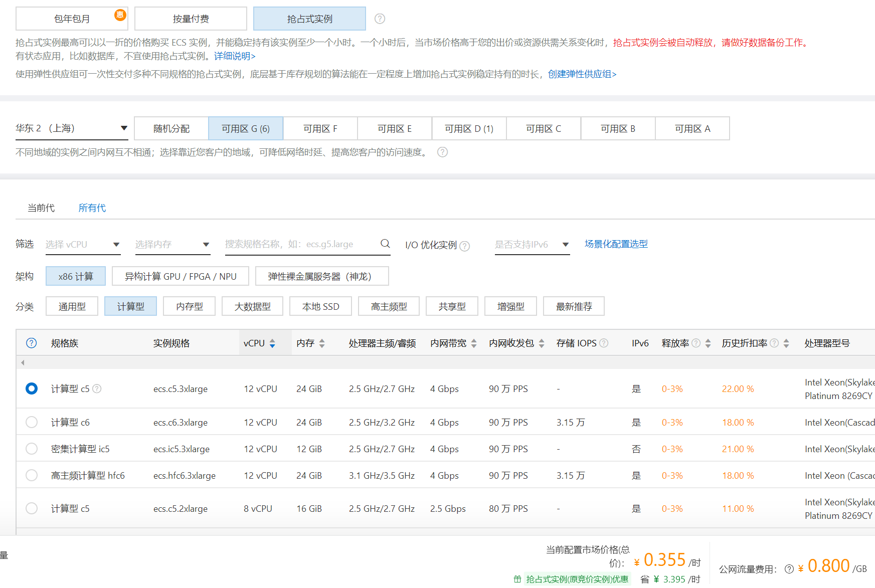Click help icon next to 计算型 c5 3xlarge
The height and width of the screenshot is (588, 875).
click(x=97, y=388)
